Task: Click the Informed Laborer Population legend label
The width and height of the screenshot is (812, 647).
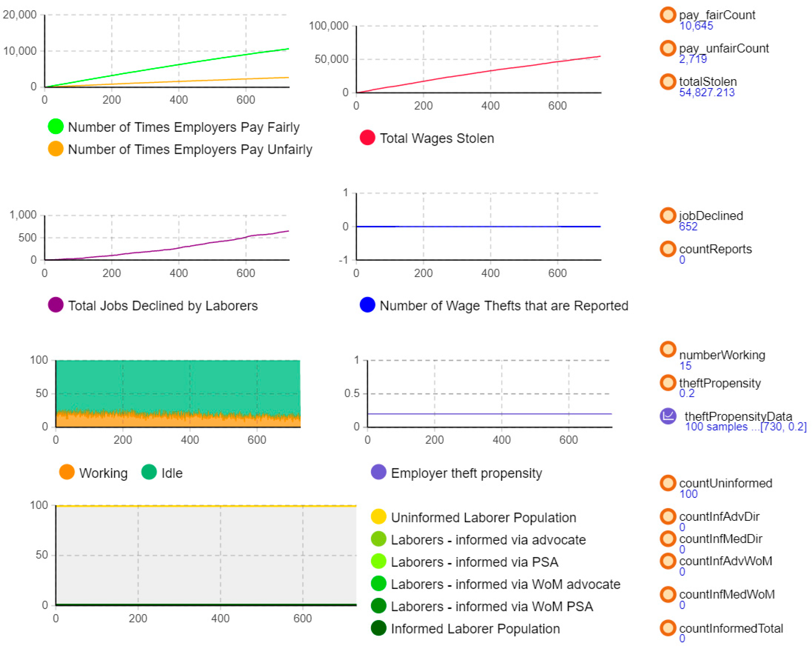Action: (475, 629)
